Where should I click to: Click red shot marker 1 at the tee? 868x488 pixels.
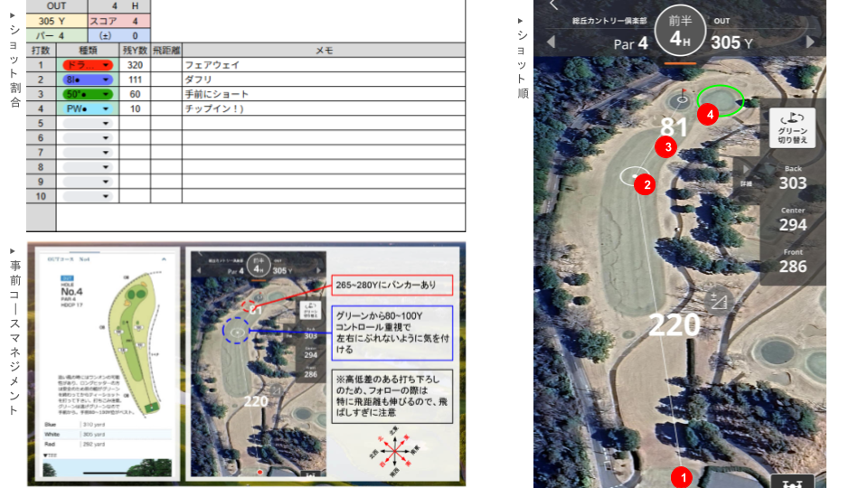click(x=683, y=476)
